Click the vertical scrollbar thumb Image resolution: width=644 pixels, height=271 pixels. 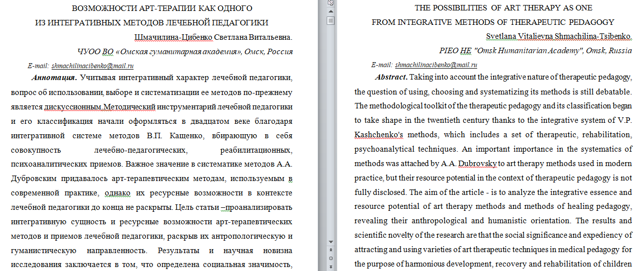(x=331, y=21)
